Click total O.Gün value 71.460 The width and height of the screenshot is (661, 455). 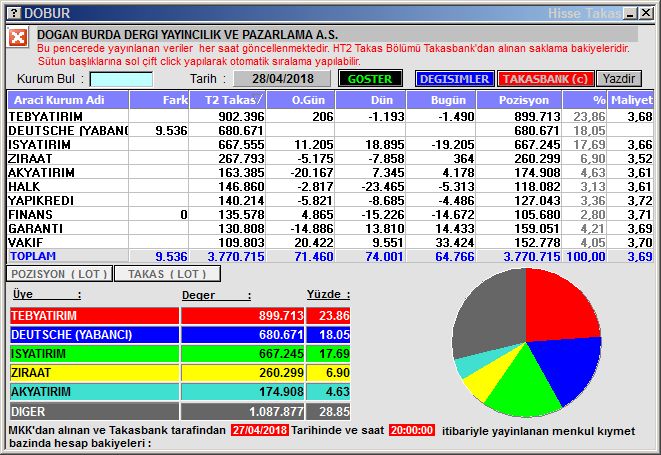click(314, 256)
